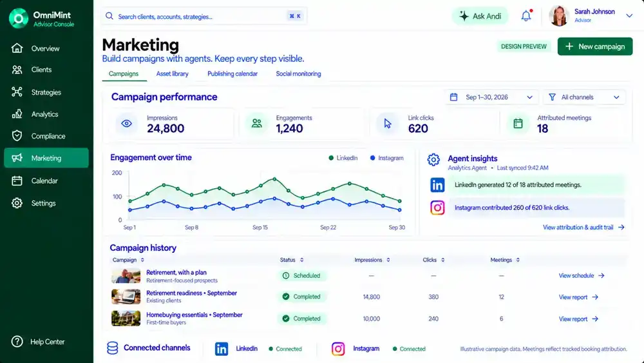Click the Connected channels database icon
This screenshot has height=363, width=644.
(x=113, y=348)
